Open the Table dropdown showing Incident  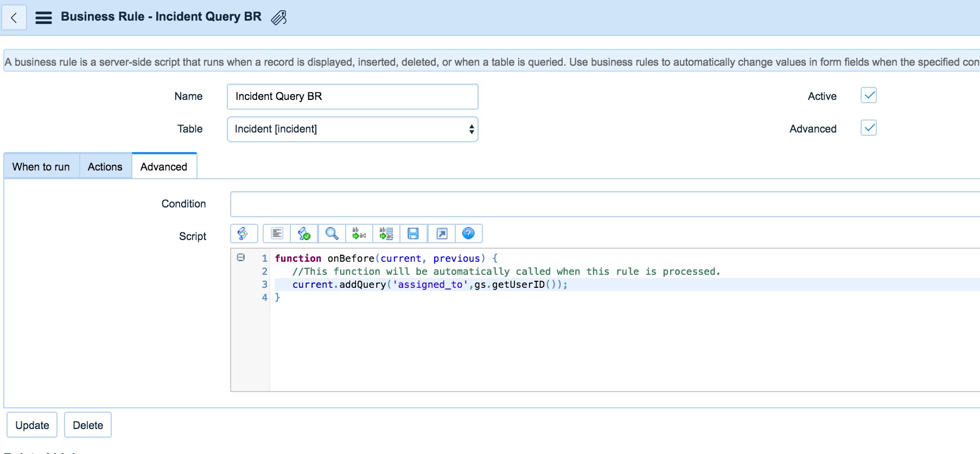[x=352, y=129]
